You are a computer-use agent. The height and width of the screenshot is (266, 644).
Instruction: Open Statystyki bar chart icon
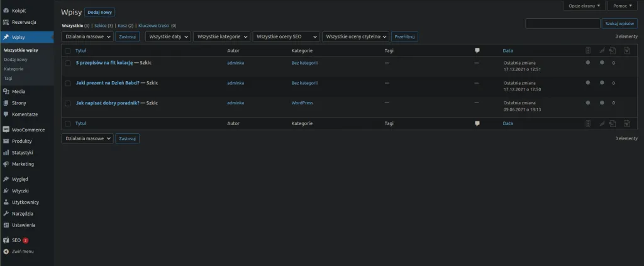[6, 152]
